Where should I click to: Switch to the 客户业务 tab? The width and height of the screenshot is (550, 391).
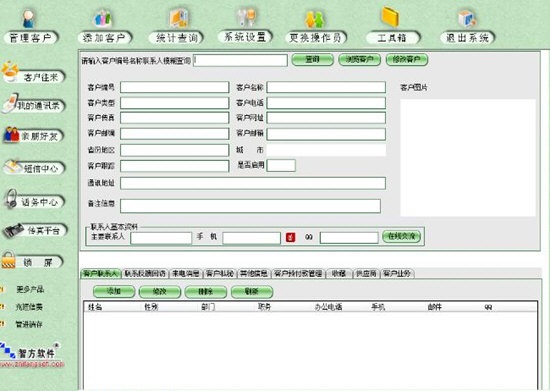[397, 274]
